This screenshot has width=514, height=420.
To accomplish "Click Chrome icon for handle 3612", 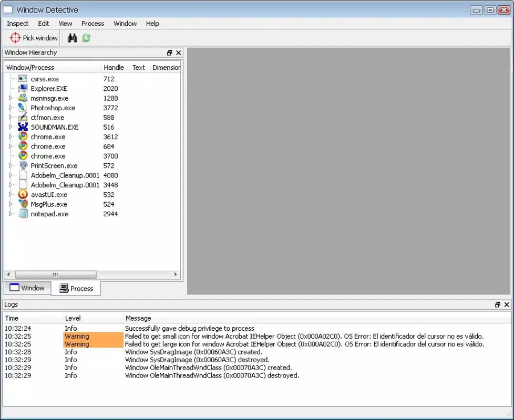I will [x=23, y=136].
